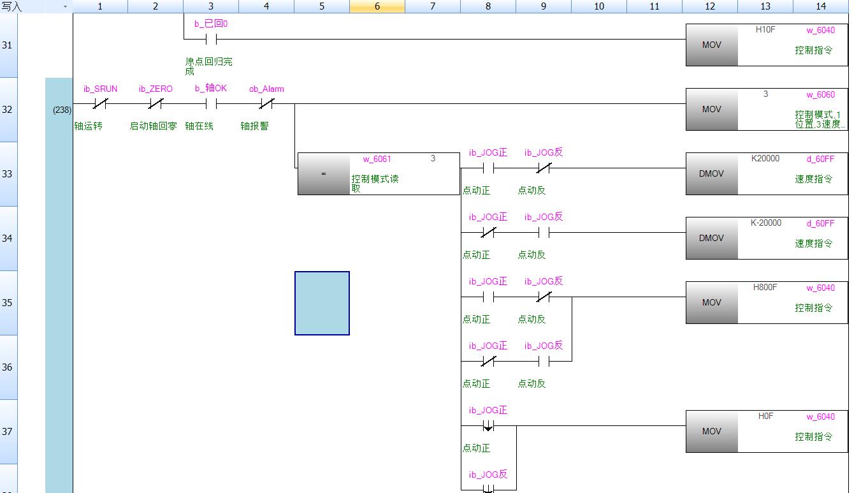This screenshot has width=868, height=493.
Task: Click the b_轴OK normally-open contact
Action: [x=211, y=104]
